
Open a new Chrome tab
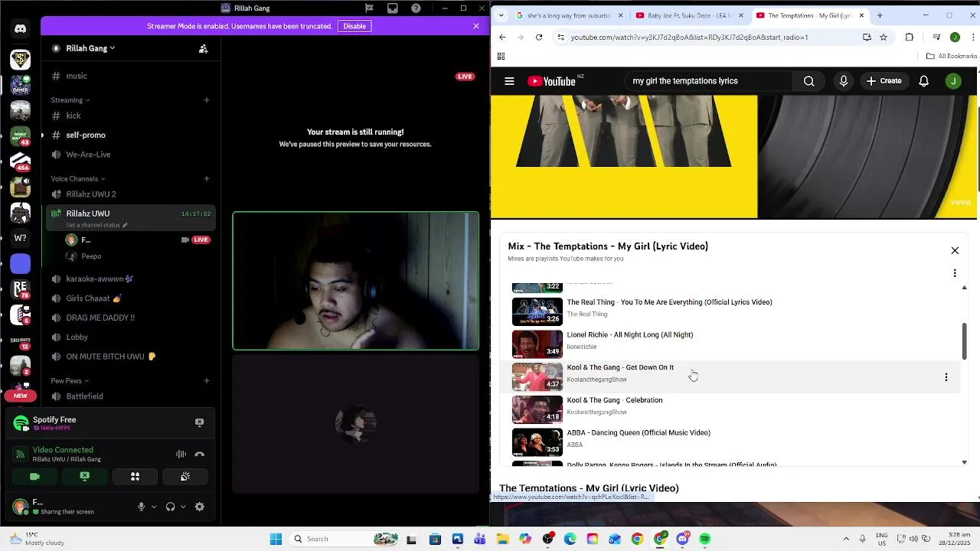880,15
